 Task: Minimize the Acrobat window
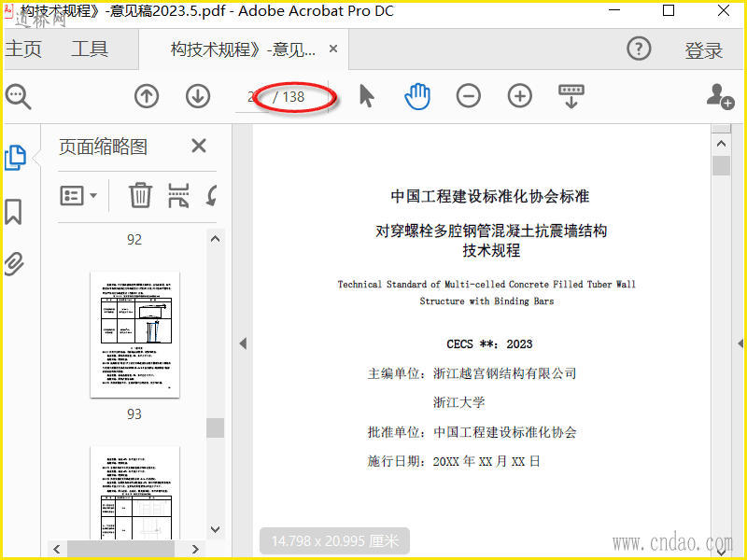614,10
